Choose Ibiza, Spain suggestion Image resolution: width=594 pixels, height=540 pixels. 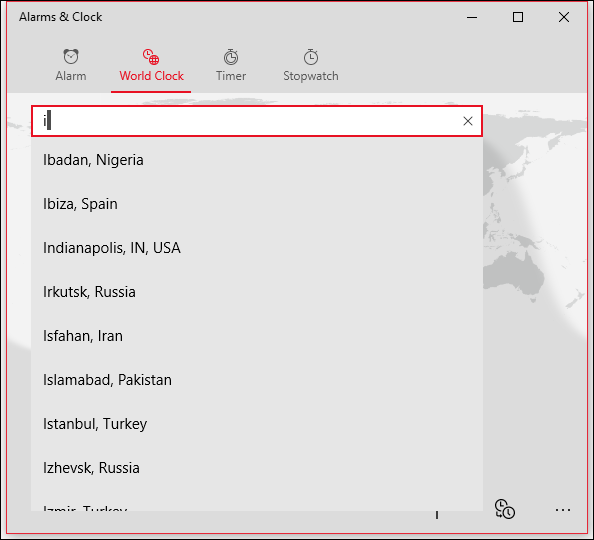[257, 204]
